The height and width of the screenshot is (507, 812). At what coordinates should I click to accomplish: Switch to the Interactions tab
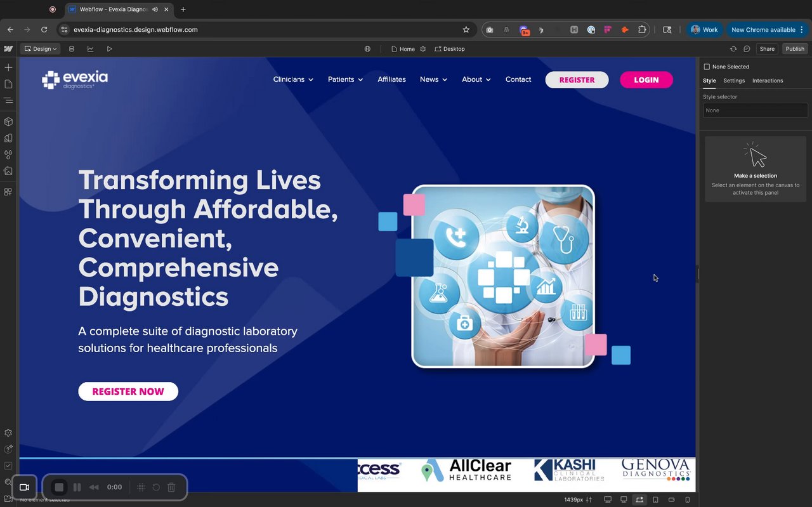(x=768, y=81)
